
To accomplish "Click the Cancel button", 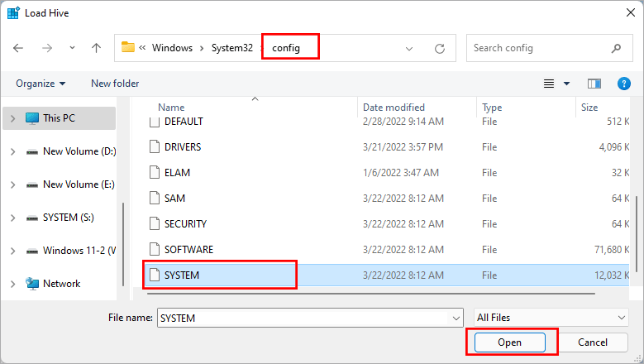I will coord(592,342).
